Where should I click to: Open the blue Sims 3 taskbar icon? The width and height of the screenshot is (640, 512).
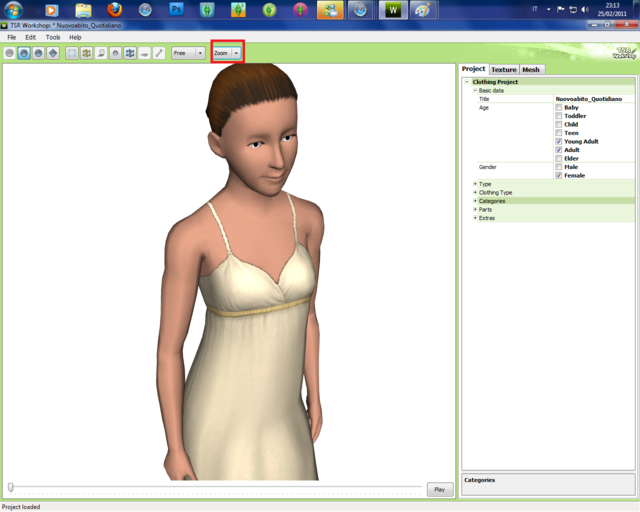point(207,10)
